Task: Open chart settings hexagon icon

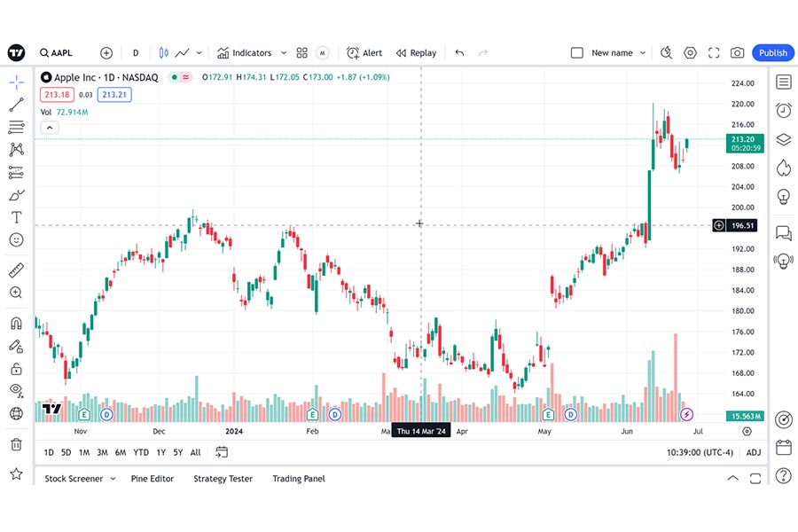Action: [x=690, y=53]
